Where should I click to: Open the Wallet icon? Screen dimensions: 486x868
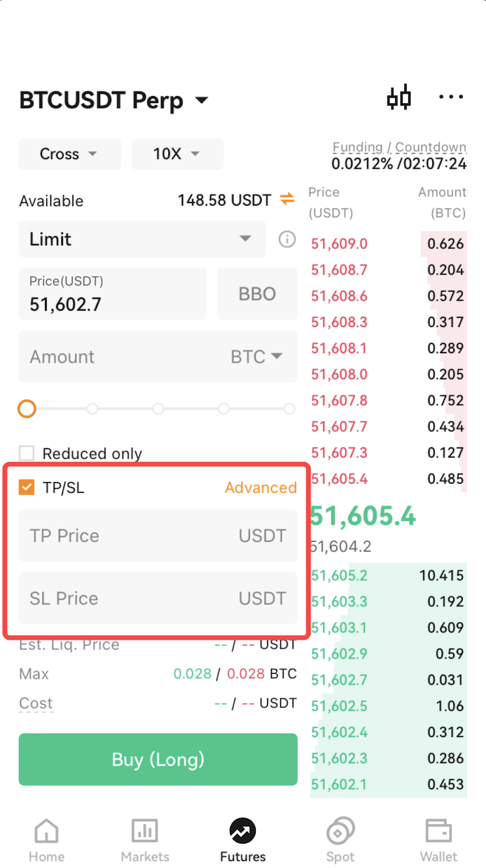pos(439,831)
